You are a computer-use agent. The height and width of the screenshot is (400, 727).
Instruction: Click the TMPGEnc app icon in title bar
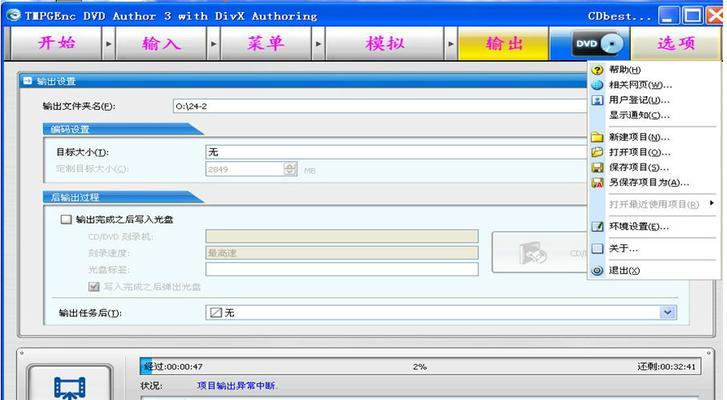click(x=14, y=15)
